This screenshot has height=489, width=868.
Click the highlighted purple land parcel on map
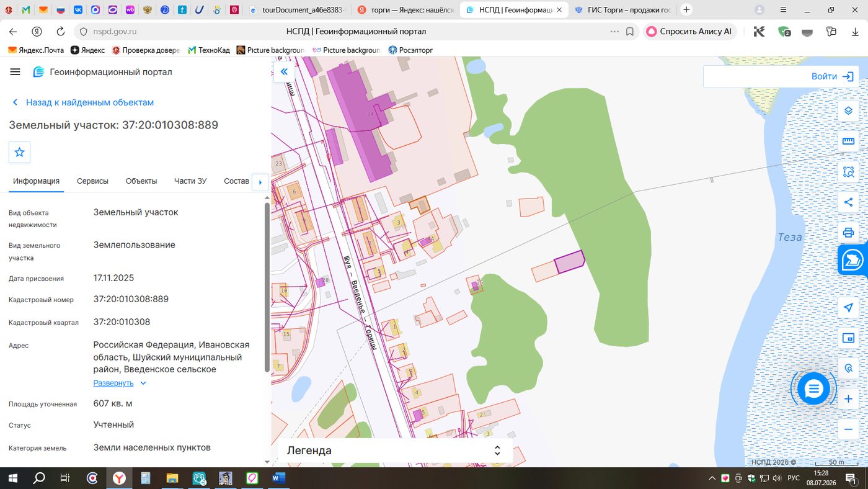569,262
